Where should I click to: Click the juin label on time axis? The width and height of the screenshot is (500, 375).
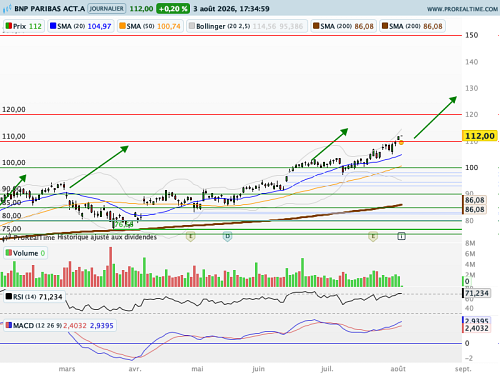(x=258, y=369)
